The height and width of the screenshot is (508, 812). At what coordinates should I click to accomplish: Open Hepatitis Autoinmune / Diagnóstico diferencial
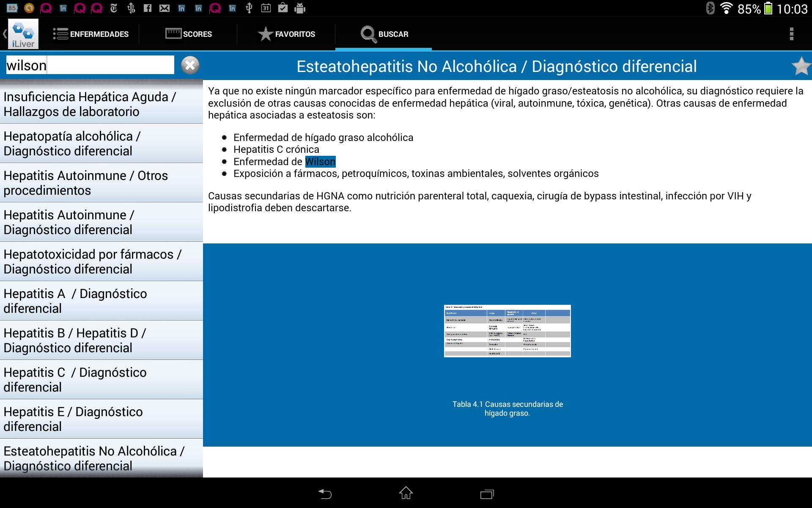point(101,222)
